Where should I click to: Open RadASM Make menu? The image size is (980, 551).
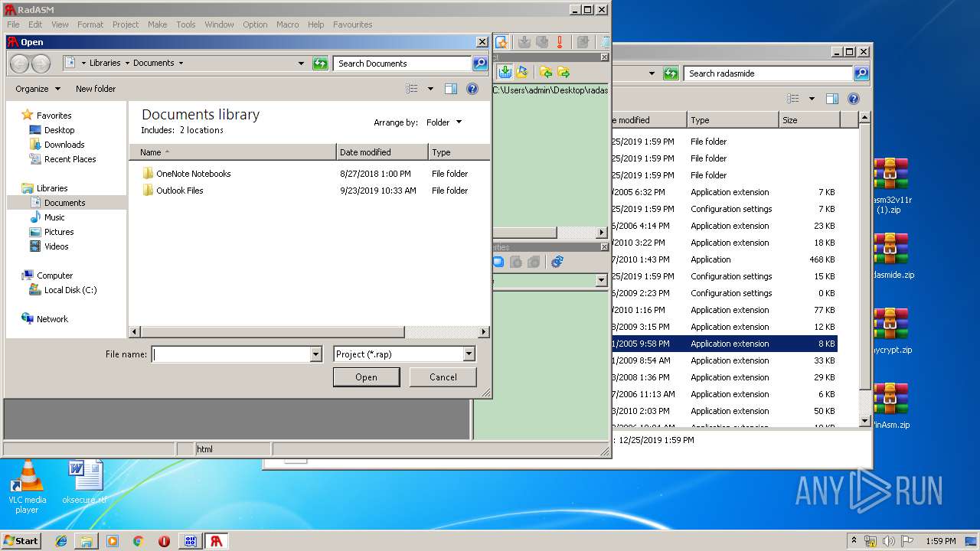click(x=158, y=24)
